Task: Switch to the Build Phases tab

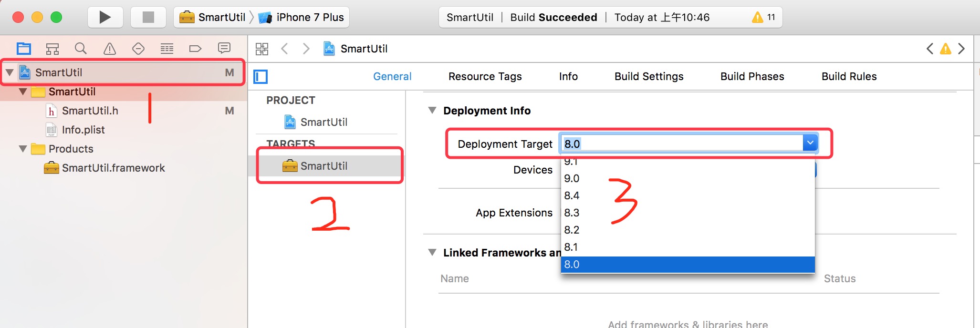Action: pyautogui.click(x=752, y=76)
